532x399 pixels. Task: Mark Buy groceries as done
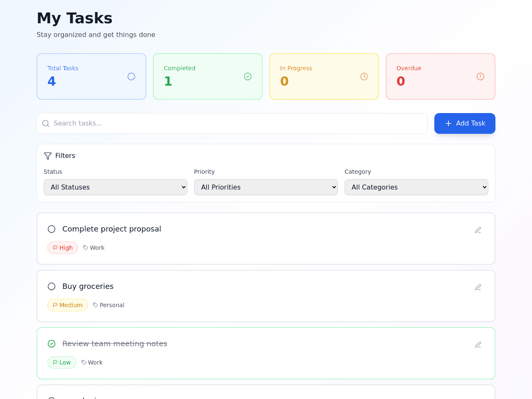click(x=52, y=286)
